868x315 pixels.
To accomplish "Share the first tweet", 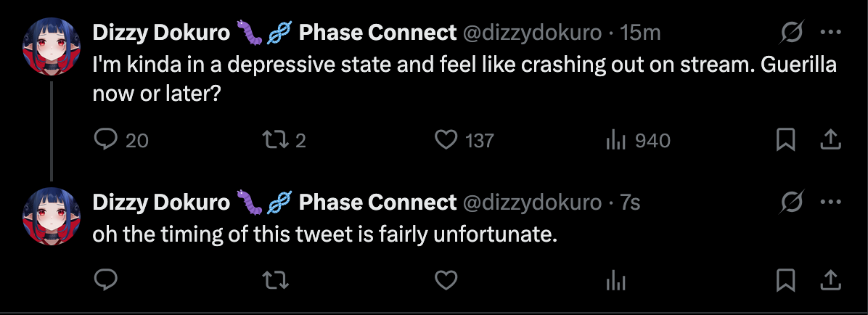I will 830,139.
